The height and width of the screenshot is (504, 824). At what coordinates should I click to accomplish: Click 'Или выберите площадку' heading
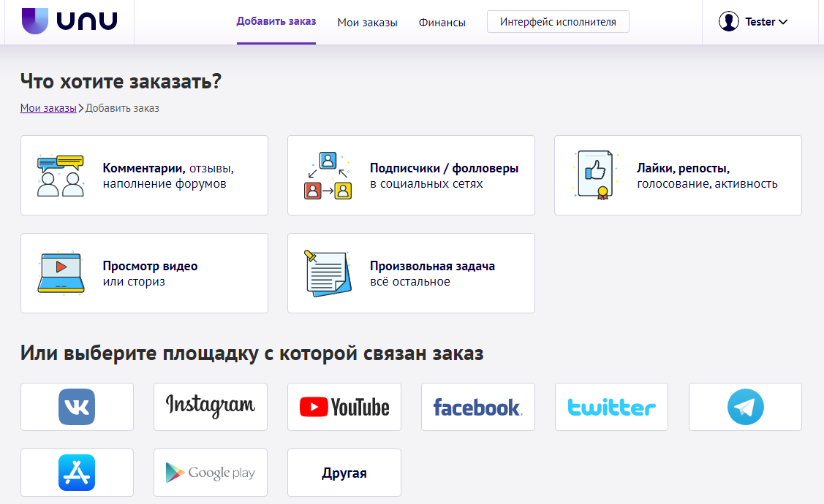click(252, 354)
